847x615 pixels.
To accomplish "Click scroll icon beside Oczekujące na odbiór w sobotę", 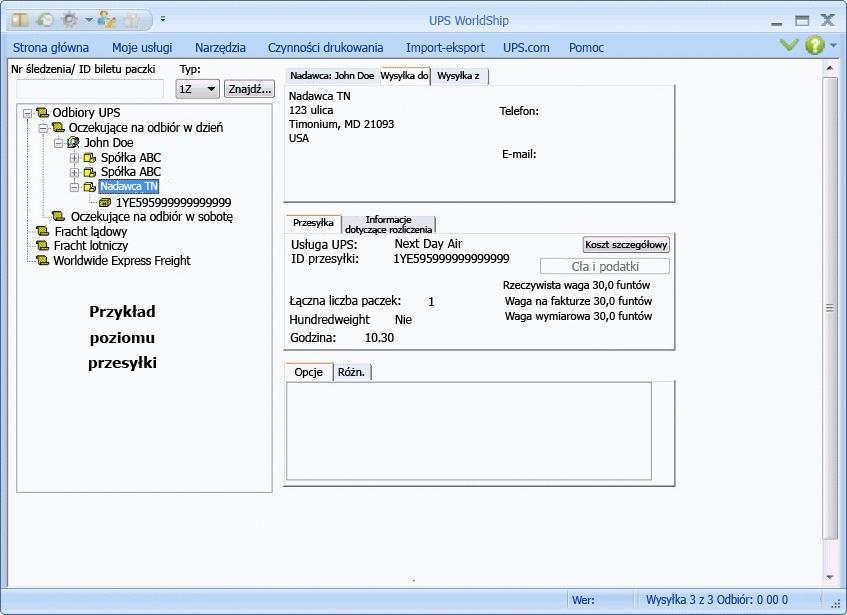I will point(58,217).
